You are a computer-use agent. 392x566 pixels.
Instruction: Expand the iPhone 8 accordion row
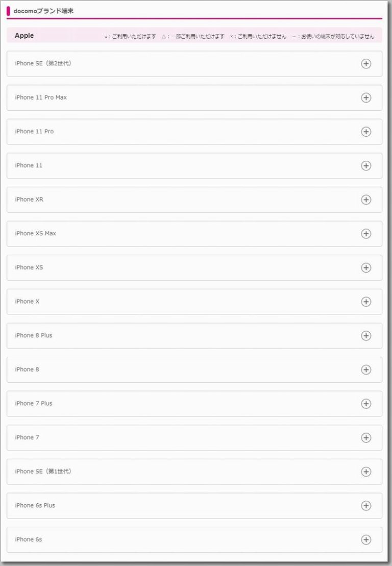(366, 370)
